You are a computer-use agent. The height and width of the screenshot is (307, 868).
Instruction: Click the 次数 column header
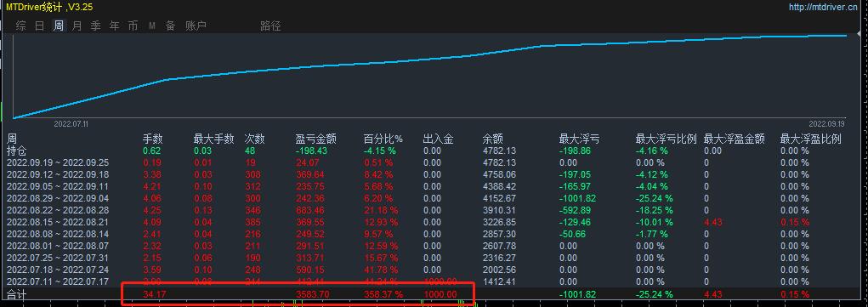[x=255, y=139]
